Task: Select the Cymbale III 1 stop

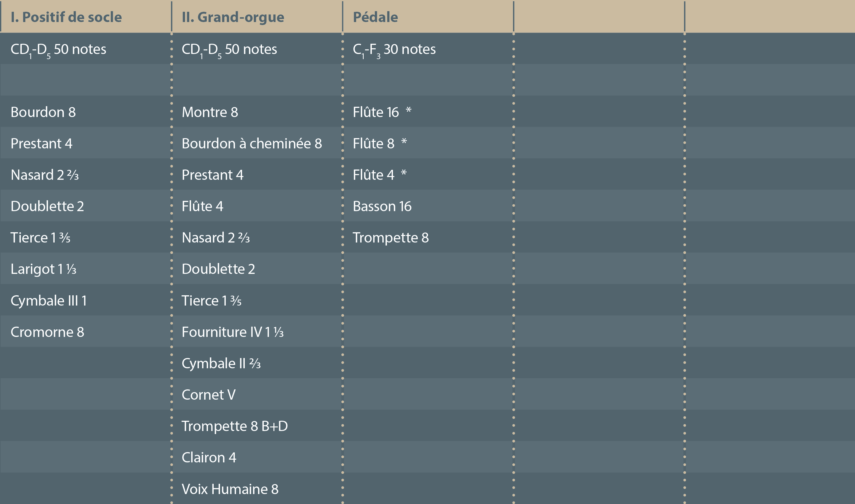Action: coord(48,301)
